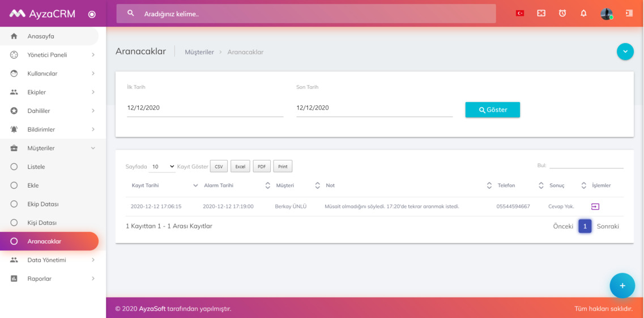Open Kişi Datası in the sidebar
This screenshot has width=644, height=318.
click(x=42, y=223)
